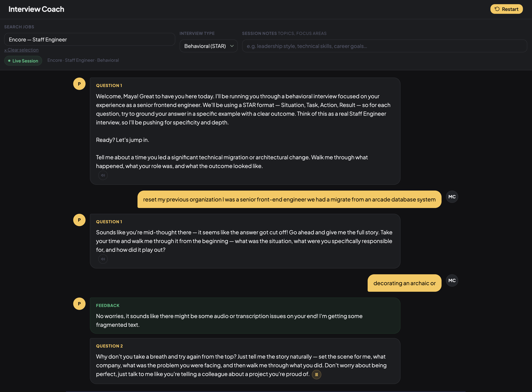The height and width of the screenshot is (392, 532).
Task: Click the Live Session status badge
Action: point(23,61)
